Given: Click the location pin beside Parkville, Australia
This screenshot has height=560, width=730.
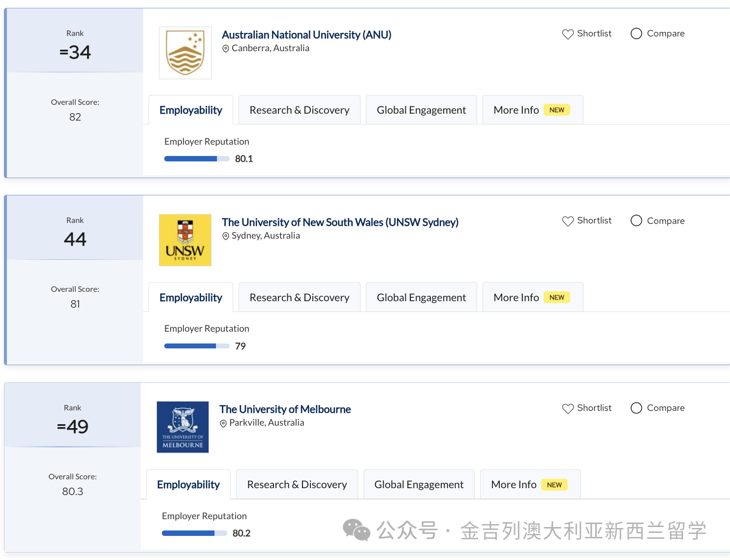Looking at the screenshot, I should pos(223,423).
